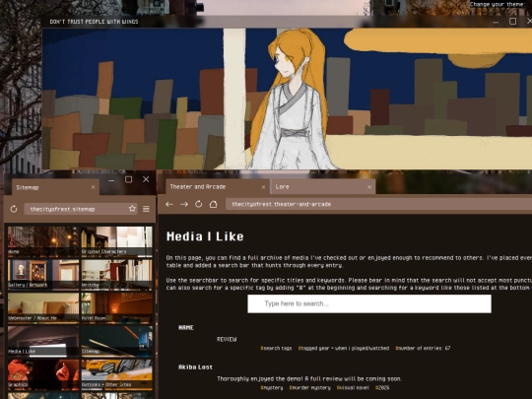Screen dimensions: 532x399
Task: Open the Writing thumbnail
Action: coord(116,275)
